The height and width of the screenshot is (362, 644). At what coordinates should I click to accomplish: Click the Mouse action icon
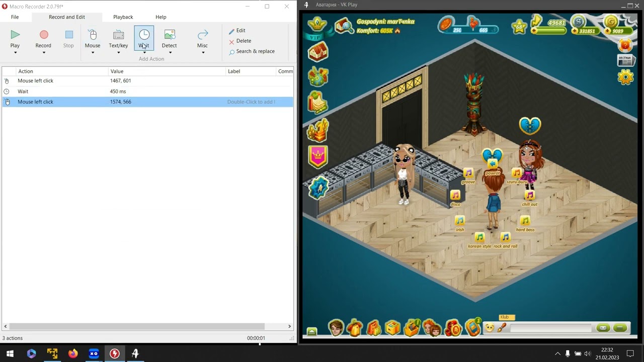click(93, 35)
